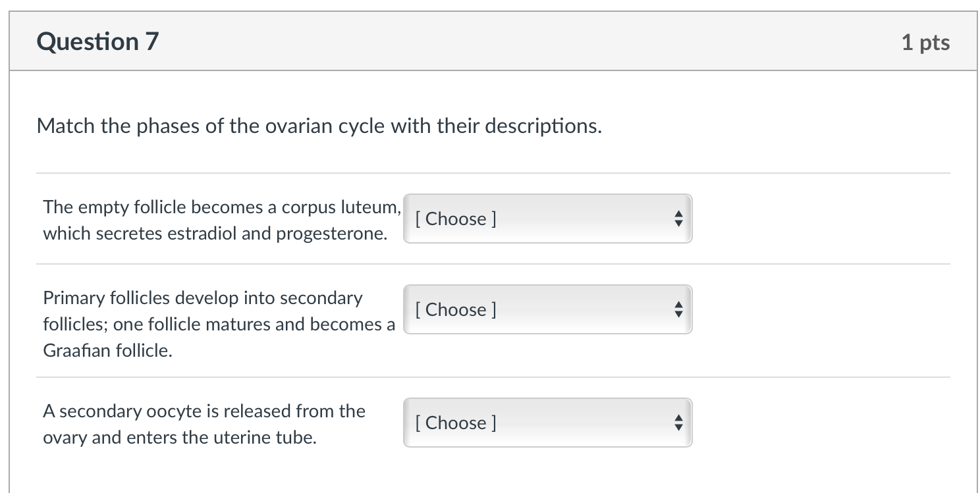This screenshot has height=493, width=980.
Task: Click the "Match the phases of the ovarian cycle" instruction
Action: click(x=319, y=126)
